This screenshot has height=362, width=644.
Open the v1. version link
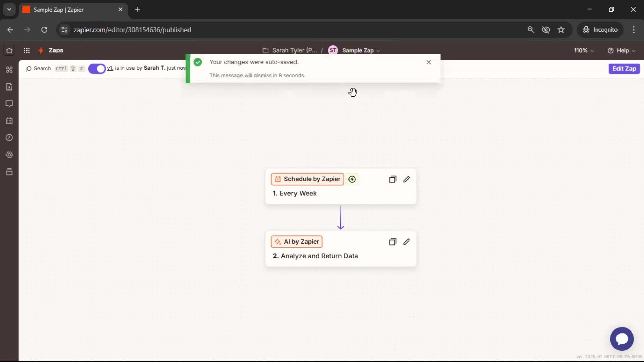110,68
